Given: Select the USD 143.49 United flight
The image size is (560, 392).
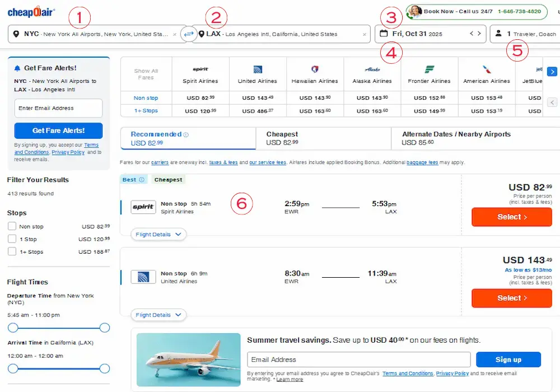Looking at the screenshot, I should pos(512,298).
